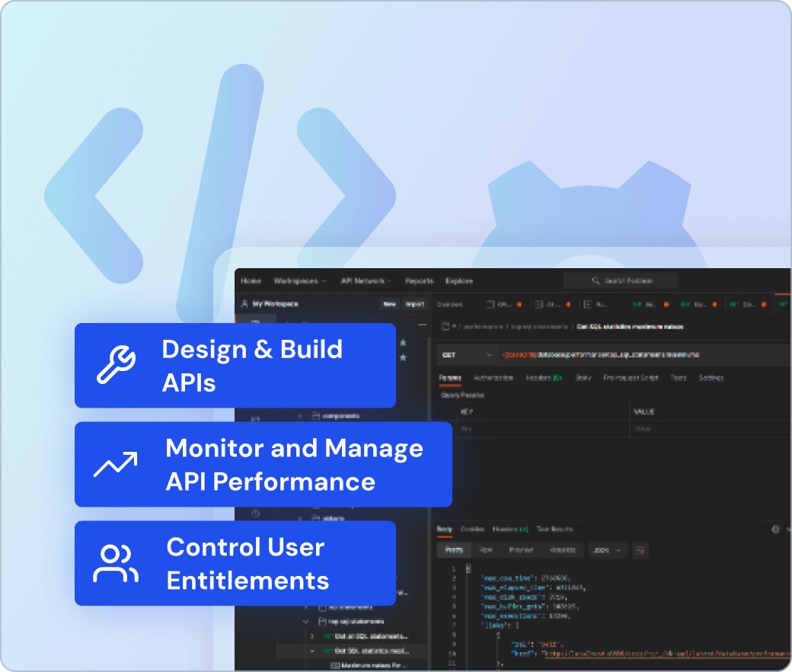Select the Params request tab
This screenshot has width=792, height=672.
[x=450, y=378]
